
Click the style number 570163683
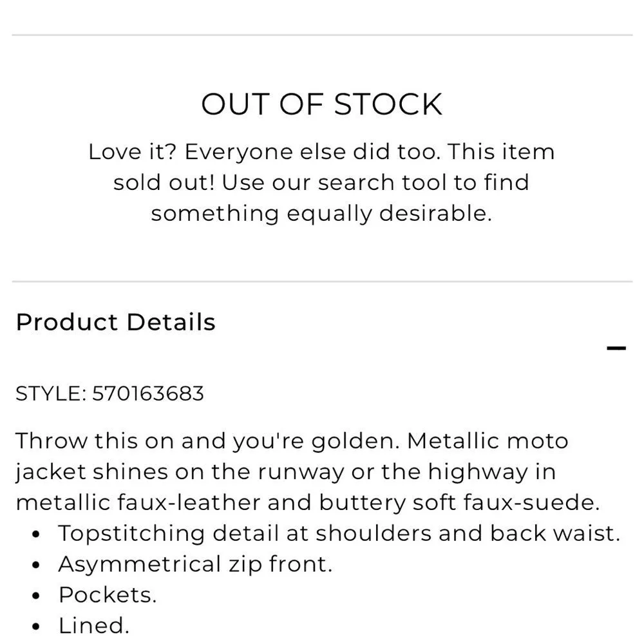148,393
